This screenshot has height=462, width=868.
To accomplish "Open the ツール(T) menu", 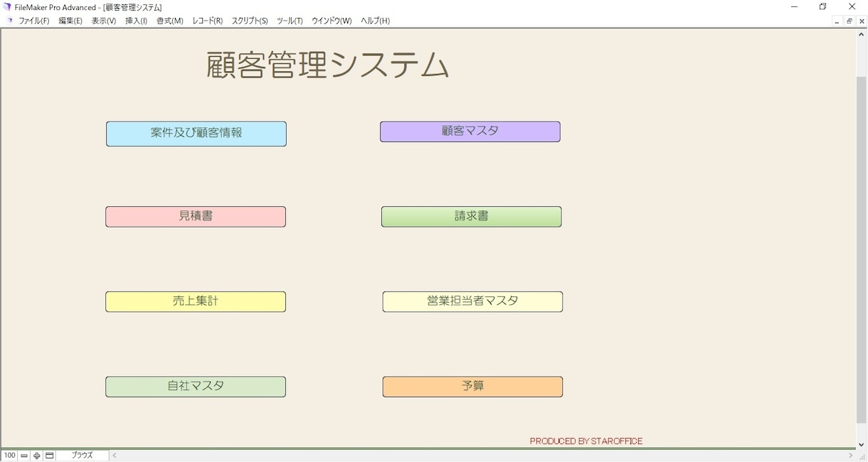I will click(x=290, y=21).
